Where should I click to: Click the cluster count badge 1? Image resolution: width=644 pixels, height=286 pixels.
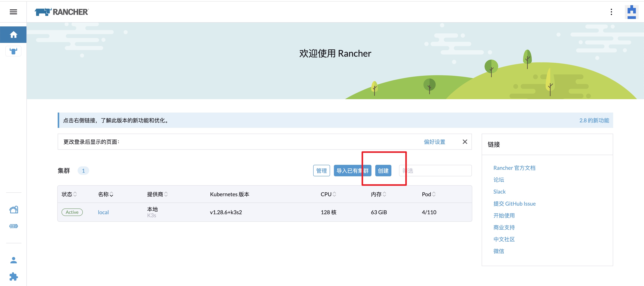point(83,171)
